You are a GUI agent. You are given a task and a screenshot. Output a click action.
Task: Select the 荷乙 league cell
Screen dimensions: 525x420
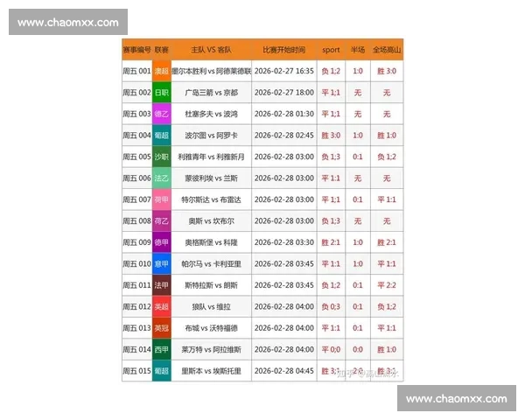point(161,221)
